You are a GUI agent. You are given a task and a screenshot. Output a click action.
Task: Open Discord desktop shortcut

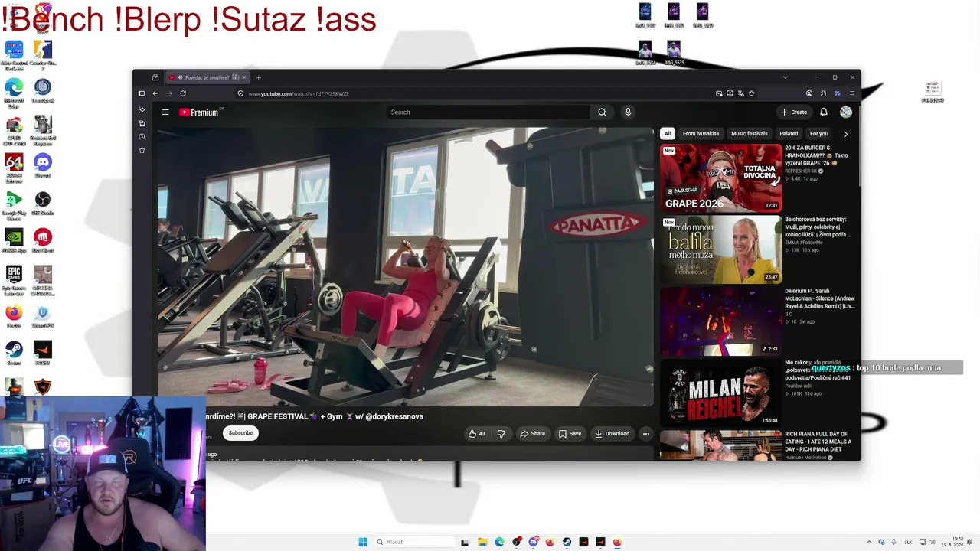(43, 165)
